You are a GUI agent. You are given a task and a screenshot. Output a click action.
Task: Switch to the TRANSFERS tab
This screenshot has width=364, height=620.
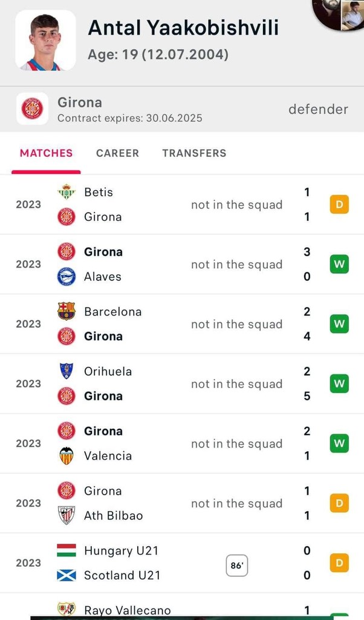(194, 153)
